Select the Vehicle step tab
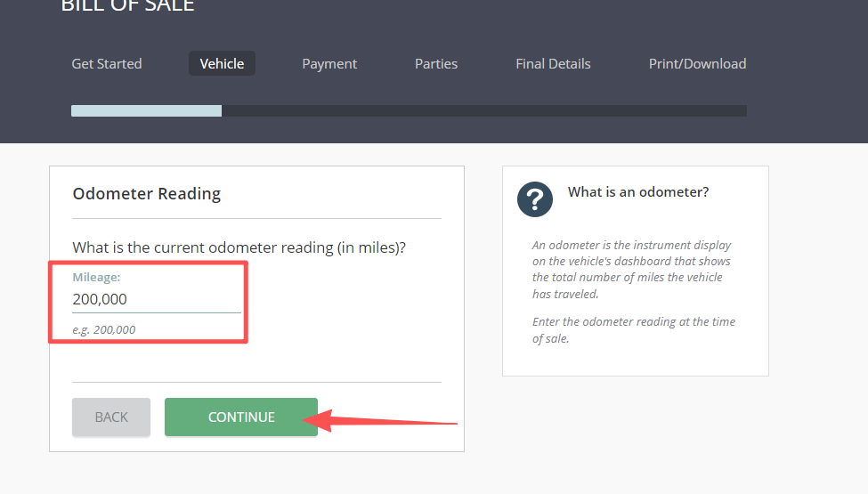This screenshot has width=868, height=494. [x=222, y=63]
